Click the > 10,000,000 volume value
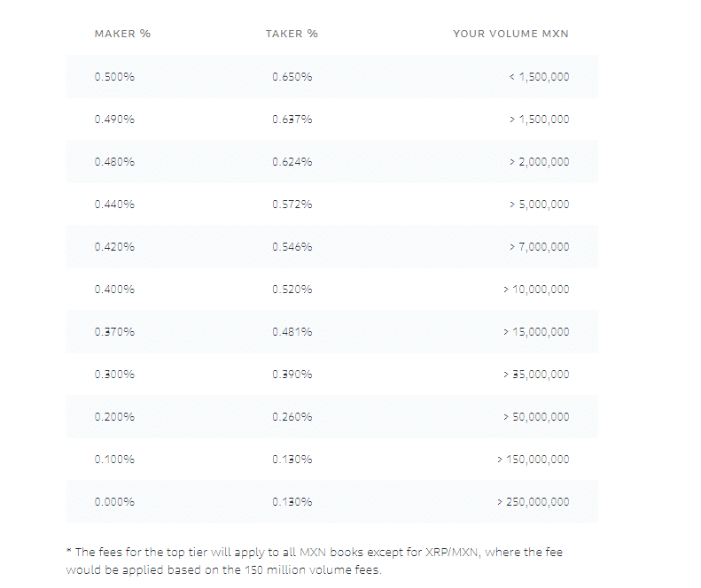 click(x=535, y=290)
